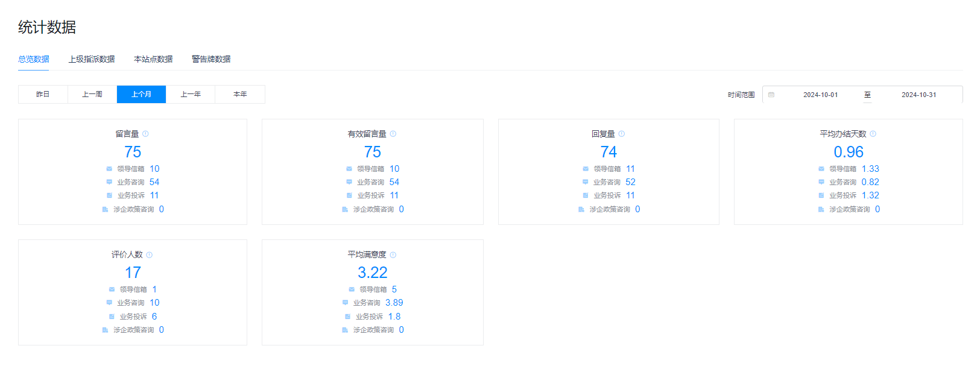The image size is (980, 369).
Task: Click the 平均满意度 value 3.22
Action: [373, 273]
